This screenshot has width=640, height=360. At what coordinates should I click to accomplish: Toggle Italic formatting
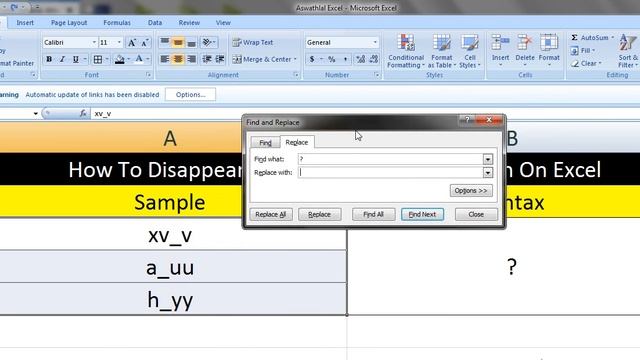[62, 59]
